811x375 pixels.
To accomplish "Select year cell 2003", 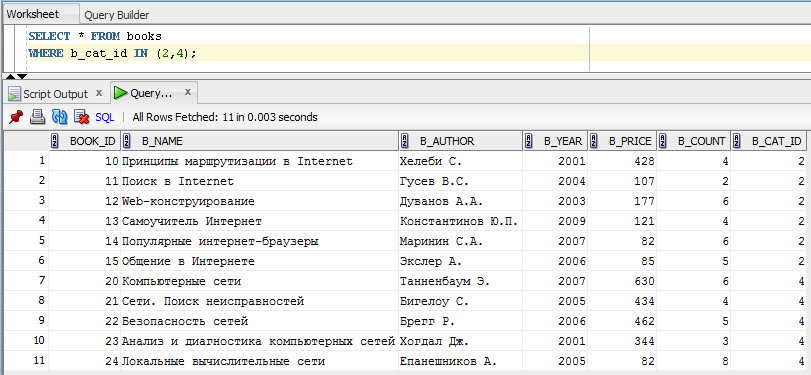I will (555, 201).
